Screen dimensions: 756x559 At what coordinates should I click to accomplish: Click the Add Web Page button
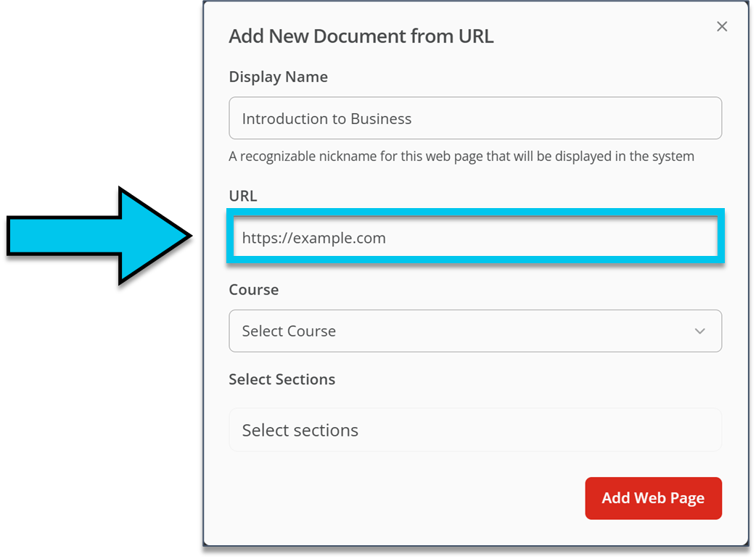pos(653,498)
